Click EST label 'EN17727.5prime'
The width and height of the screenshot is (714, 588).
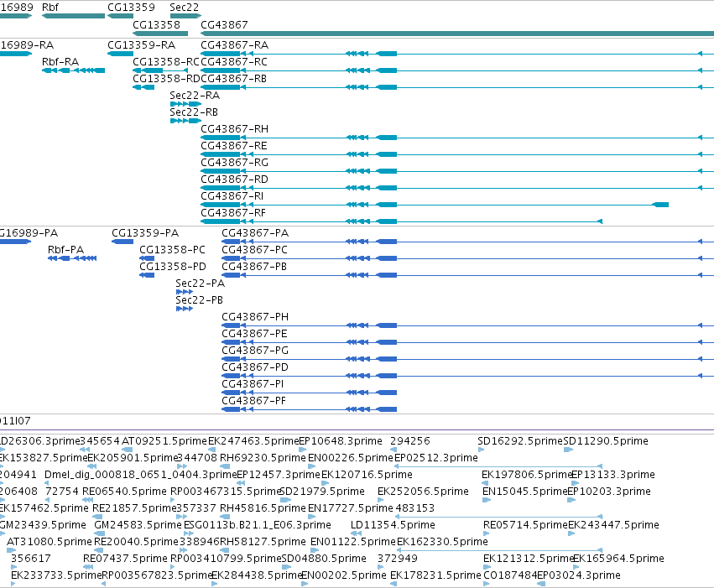point(350,508)
